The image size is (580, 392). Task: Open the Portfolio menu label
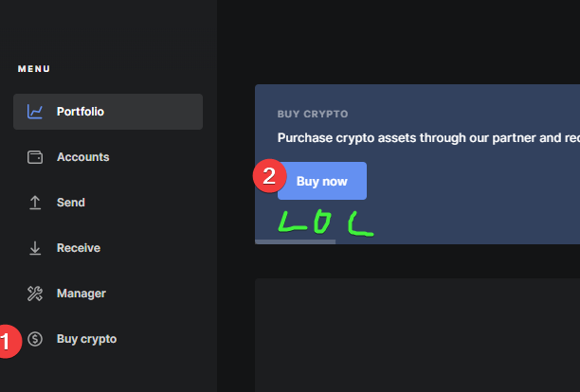click(81, 112)
